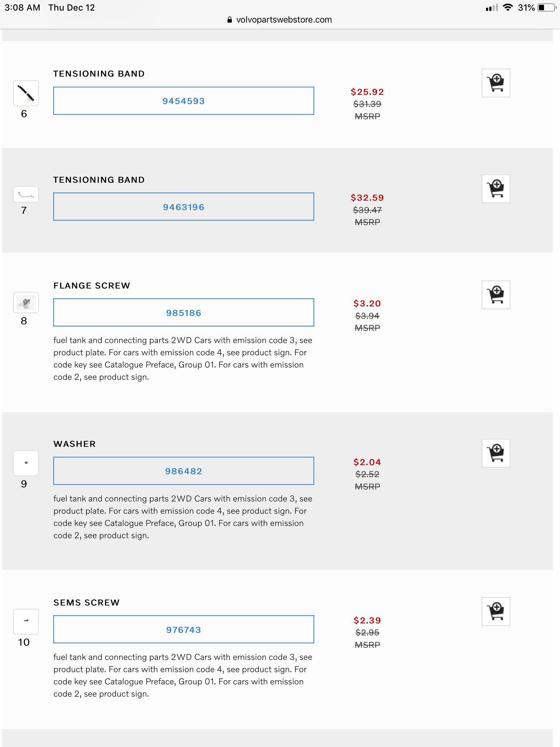The height and width of the screenshot is (747, 560).
Task: Tap the volvopartswebstore.com address bar
Action: pos(280,20)
